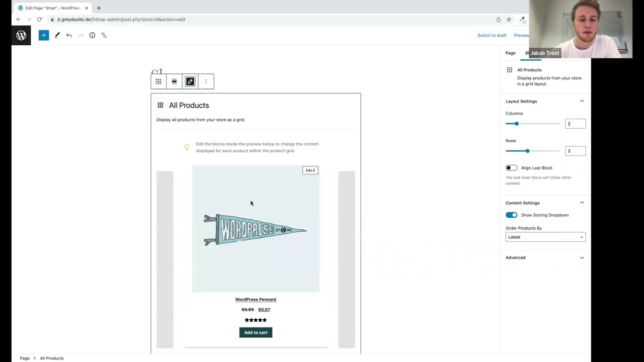Collapse the Content Settings panel

pos(545,203)
